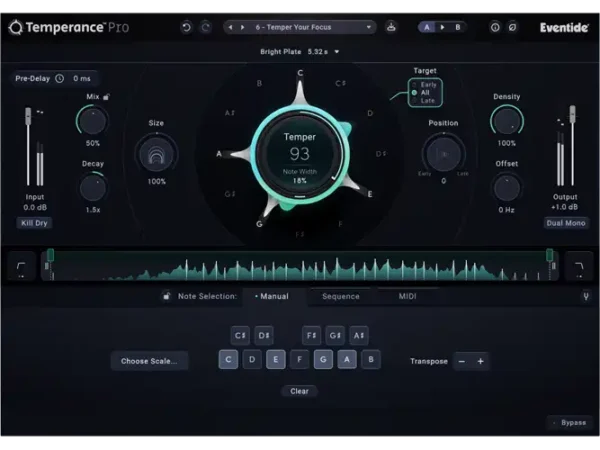Click the F# label on note wheel
The image size is (600, 450).
[x=300, y=234]
